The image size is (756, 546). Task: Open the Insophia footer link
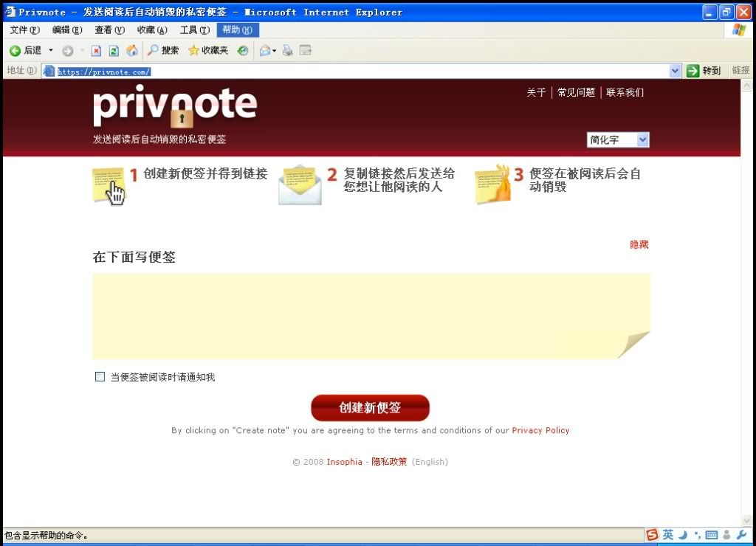[344, 462]
